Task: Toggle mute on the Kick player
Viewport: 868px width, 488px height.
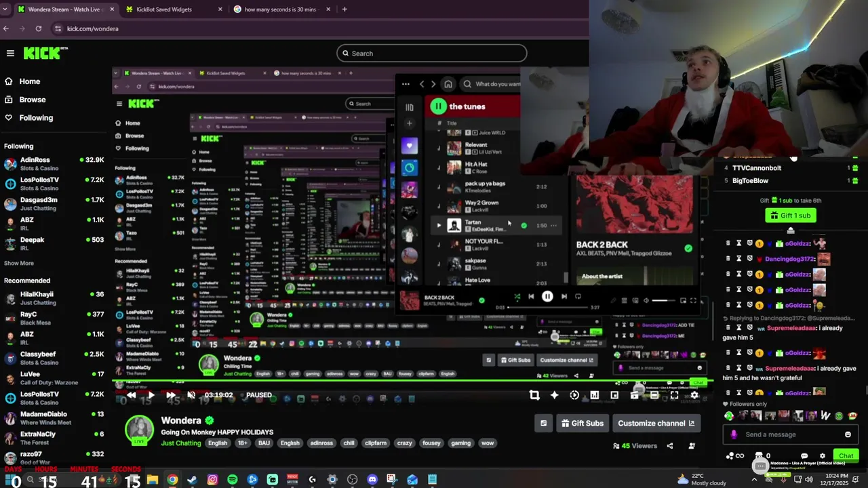Action: click(x=191, y=395)
